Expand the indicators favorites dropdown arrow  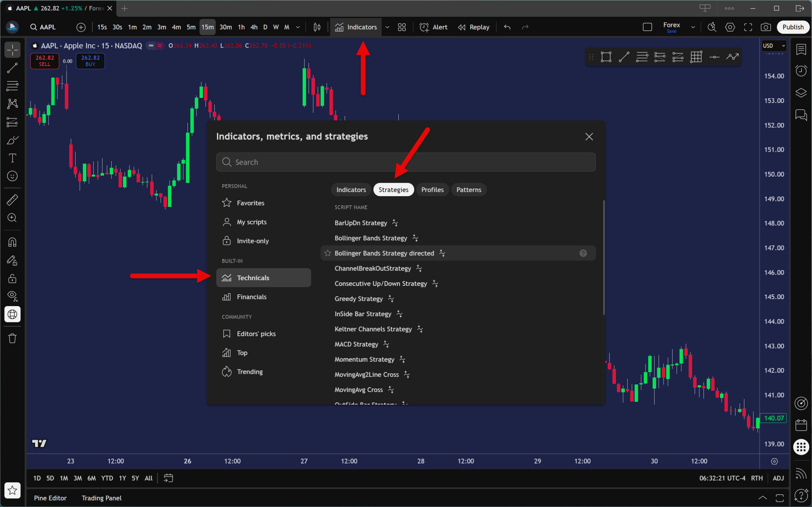pyautogui.click(x=387, y=27)
